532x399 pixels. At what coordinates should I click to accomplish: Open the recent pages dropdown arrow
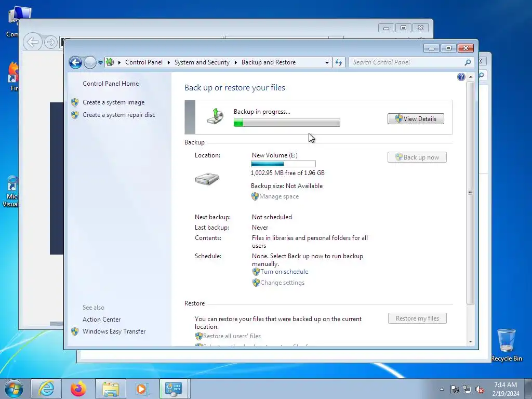coord(100,62)
